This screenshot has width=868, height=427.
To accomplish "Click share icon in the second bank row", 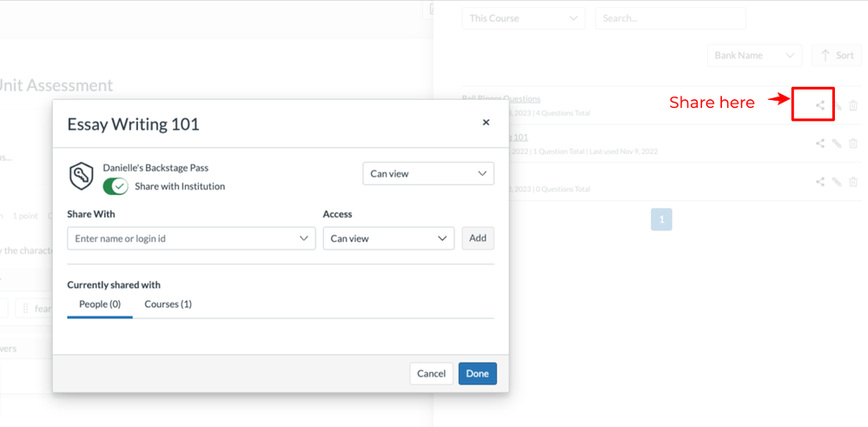I will point(820,143).
